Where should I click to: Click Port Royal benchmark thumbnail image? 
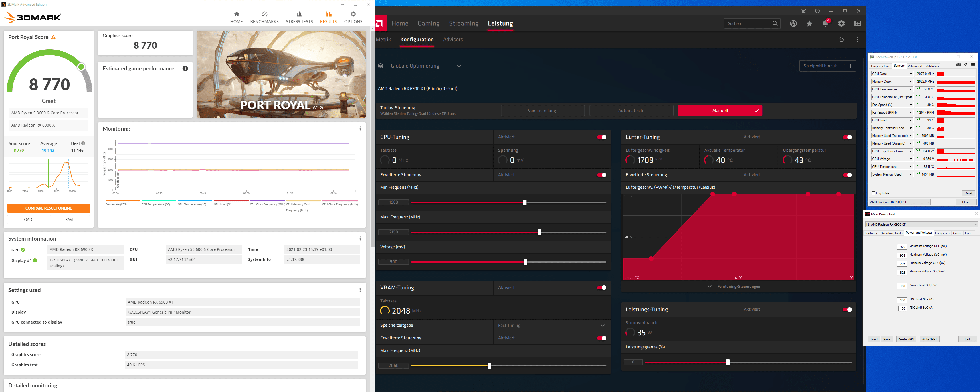coord(281,74)
